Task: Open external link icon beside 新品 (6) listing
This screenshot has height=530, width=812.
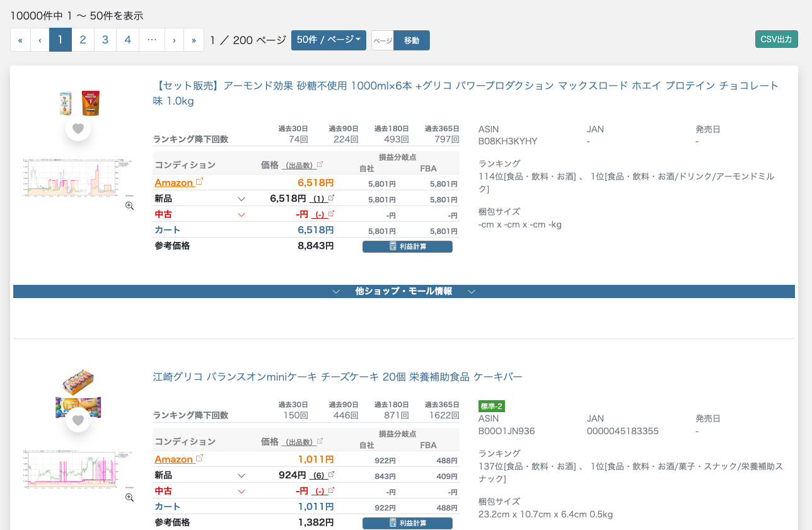Action: tap(331, 475)
